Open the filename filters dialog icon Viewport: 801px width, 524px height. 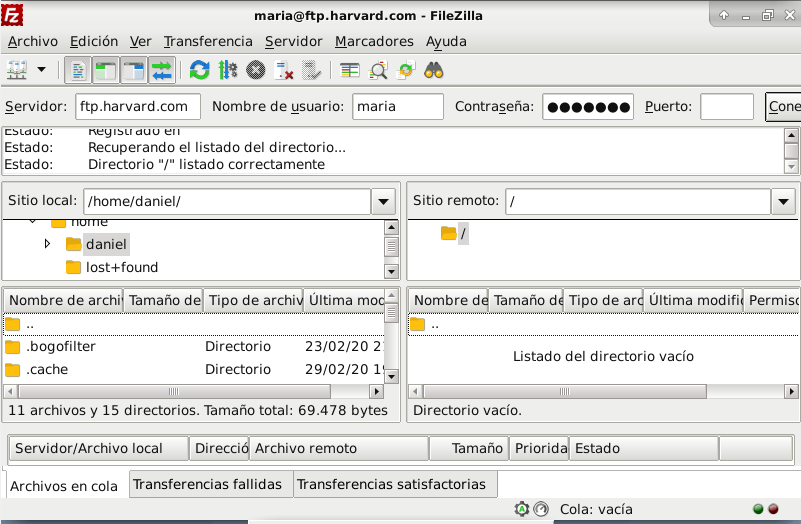pyautogui.click(x=349, y=70)
